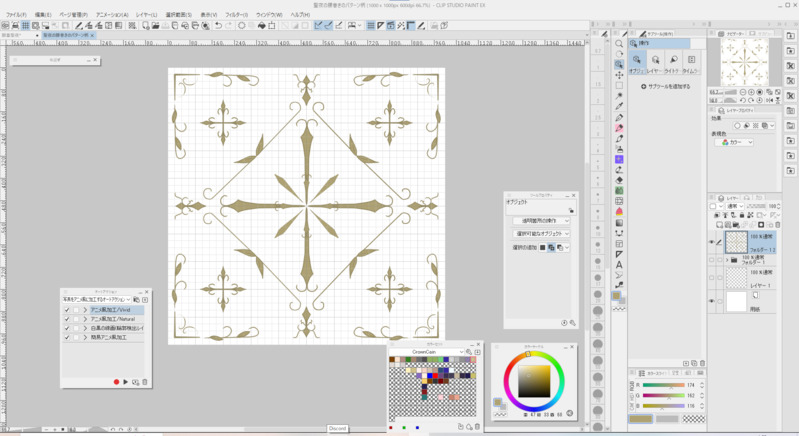Click Undo arrow in command bar
799x436 pixels.
coord(218,25)
